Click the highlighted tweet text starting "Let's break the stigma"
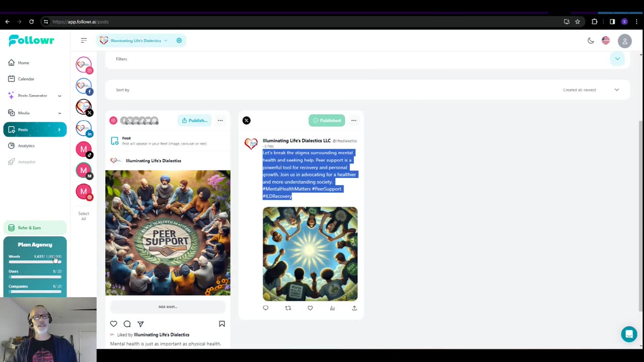 tap(309, 174)
